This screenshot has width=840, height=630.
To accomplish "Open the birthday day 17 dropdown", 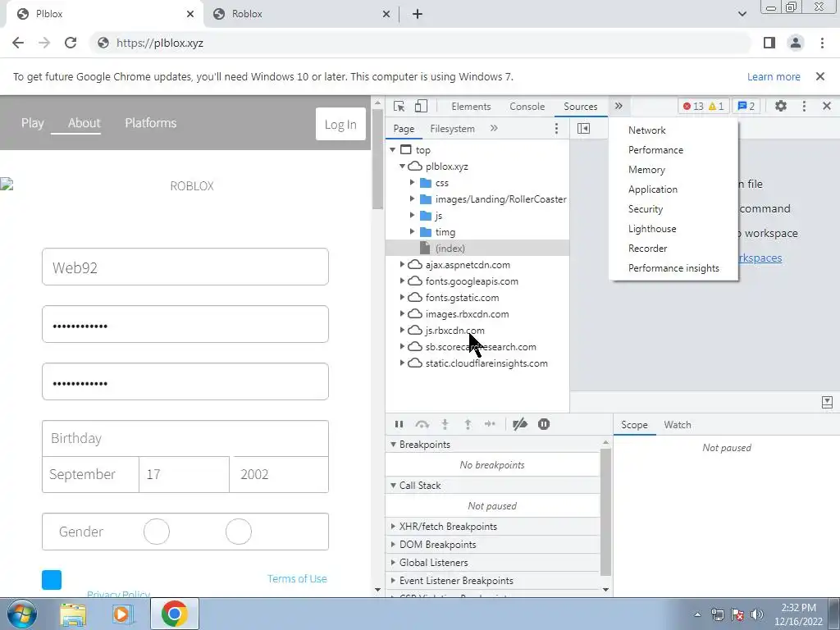I will [x=184, y=475].
